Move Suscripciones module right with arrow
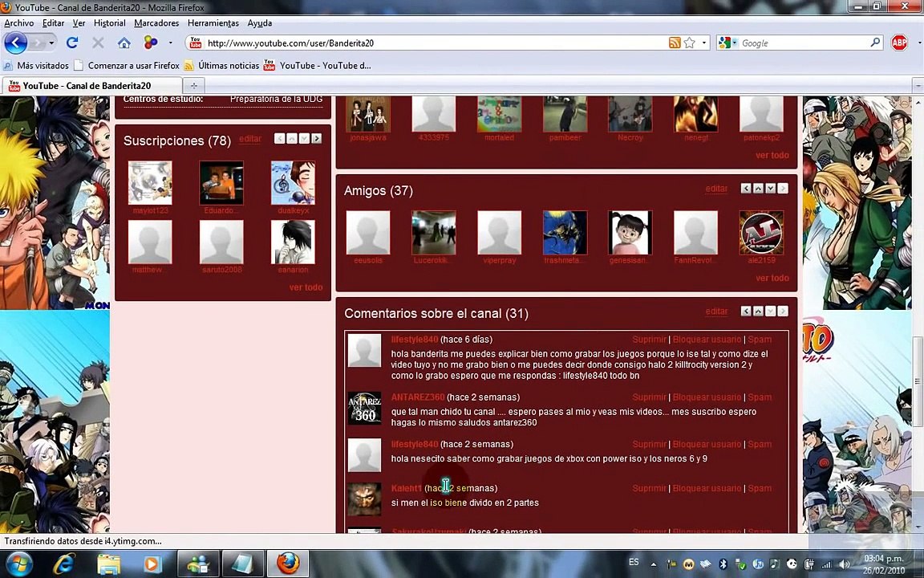The width and height of the screenshot is (924, 578). pyautogui.click(x=317, y=139)
